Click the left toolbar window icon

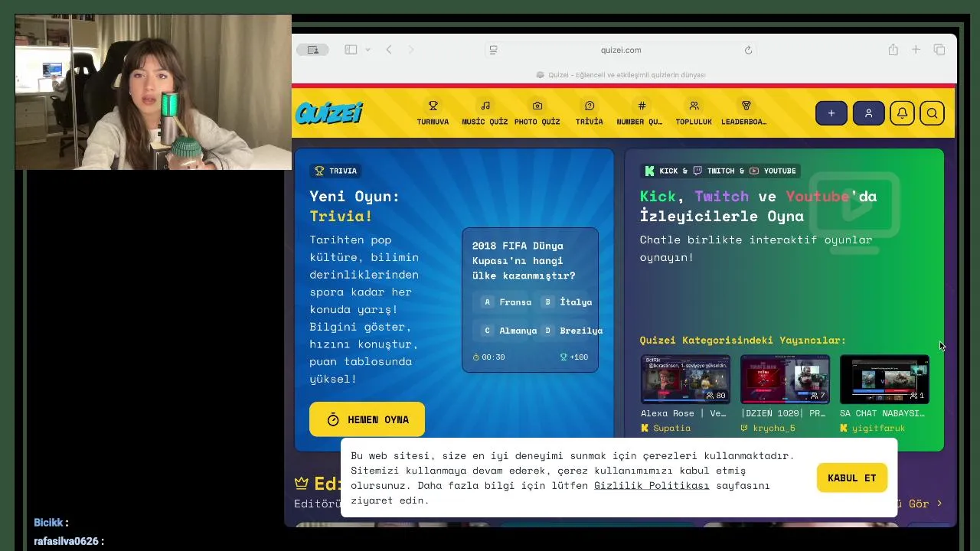[x=312, y=50]
